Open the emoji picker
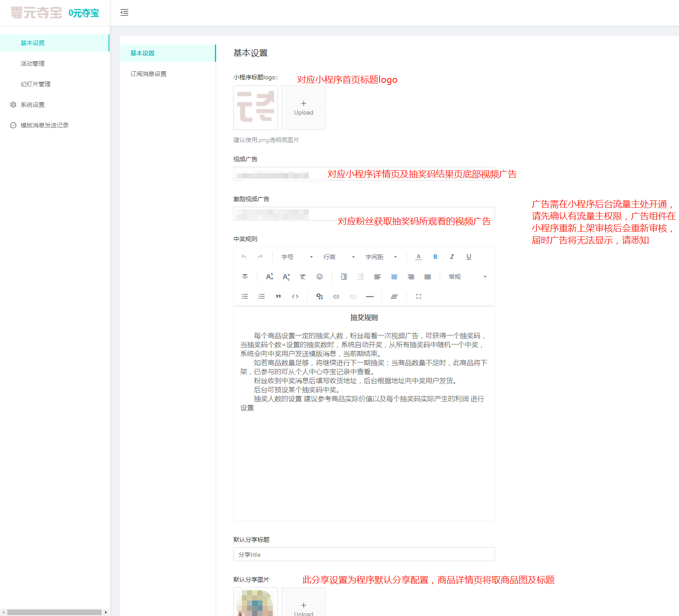679x616 pixels. coord(320,277)
